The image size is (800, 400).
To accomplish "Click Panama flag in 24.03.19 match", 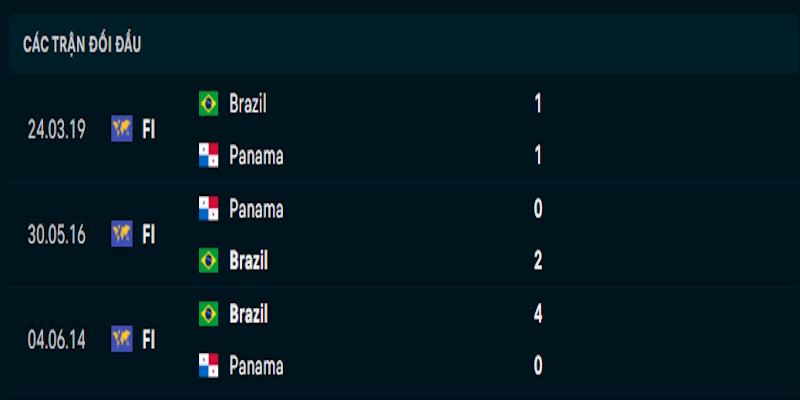I will [x=208, y=155].
